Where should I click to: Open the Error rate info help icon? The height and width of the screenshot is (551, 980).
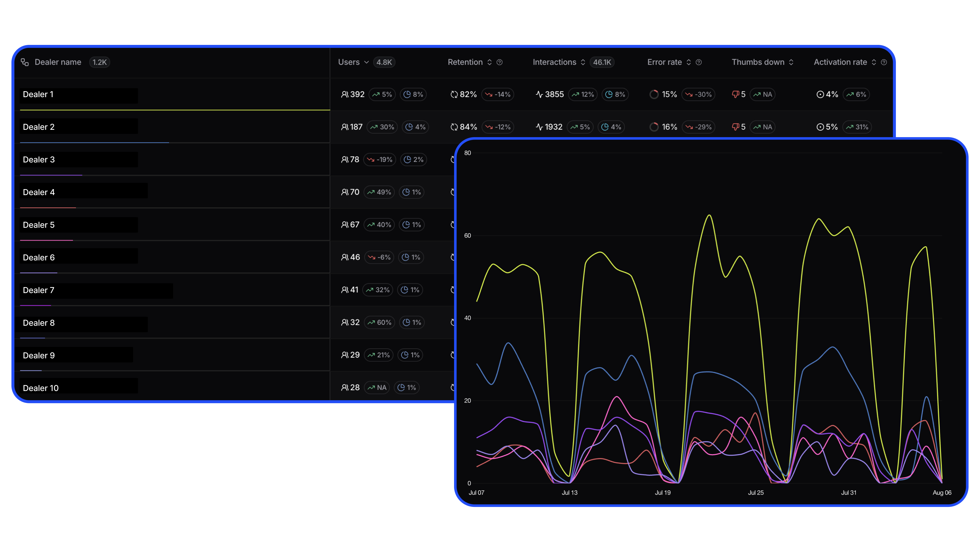[699, 62]
